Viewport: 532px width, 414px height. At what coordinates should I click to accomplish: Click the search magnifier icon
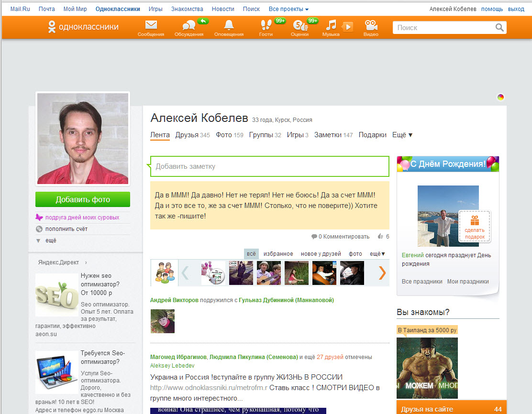[x=499, y=27]
